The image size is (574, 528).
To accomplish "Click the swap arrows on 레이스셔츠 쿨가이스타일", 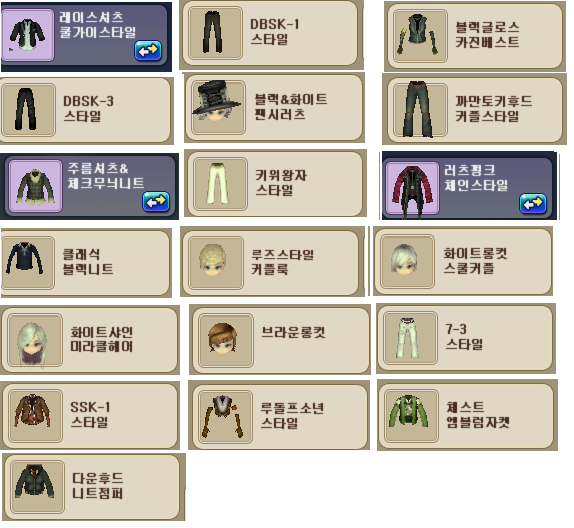I will pos(148,51).
